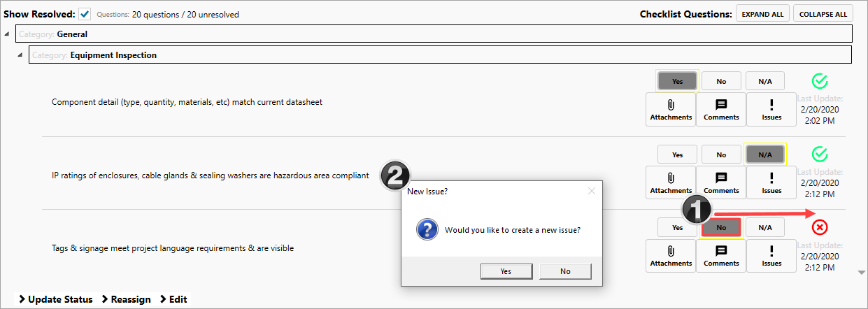
Task: Open Issues for tags & signage question
Action: coord(771,255)
